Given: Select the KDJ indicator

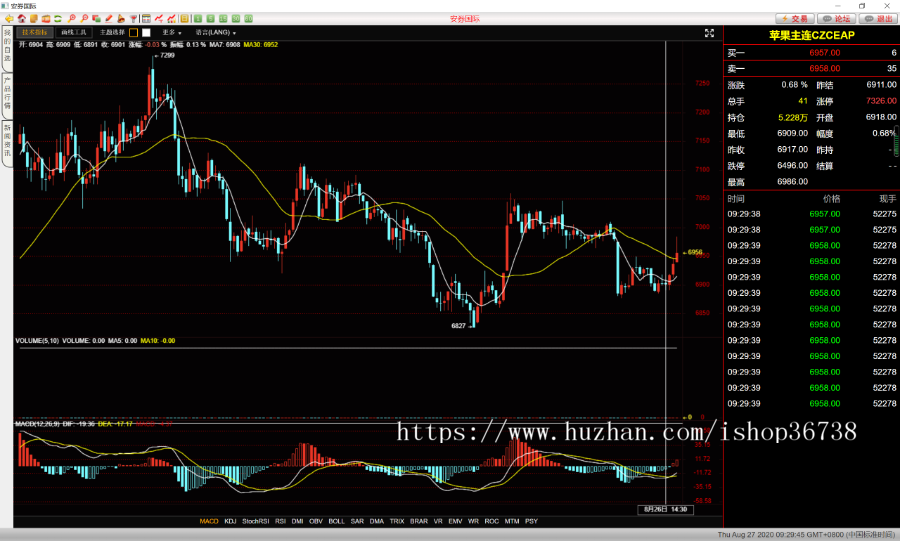Looking at the screenshot, I should click(x=230, y=521).
